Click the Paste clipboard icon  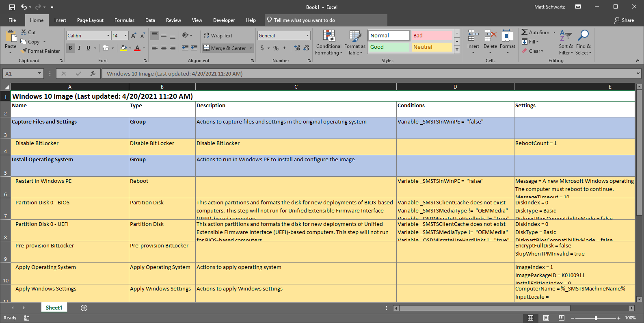click(x=11, y=36)
